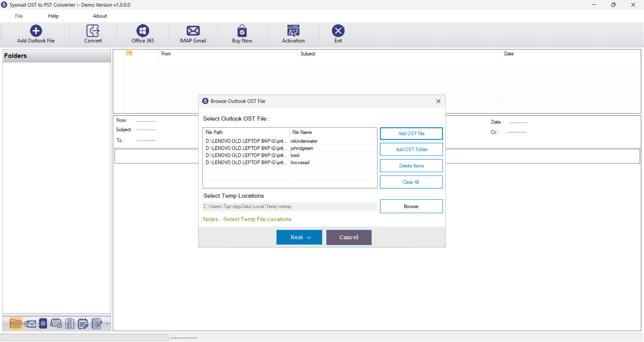Image resolution: width=644 pixels, height=342 pixels.
Task: Expand the navigation bar overflow arrow
Action: (x=107, y=324)
